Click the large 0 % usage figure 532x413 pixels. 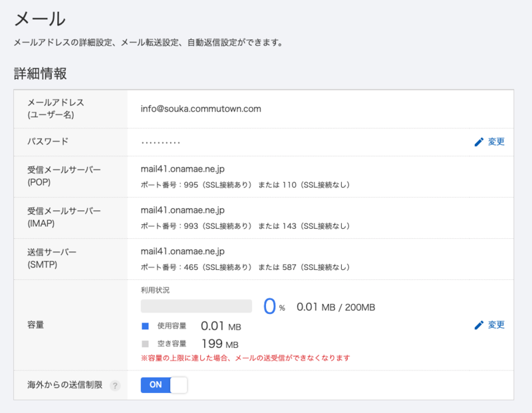(x=273, y=306)
